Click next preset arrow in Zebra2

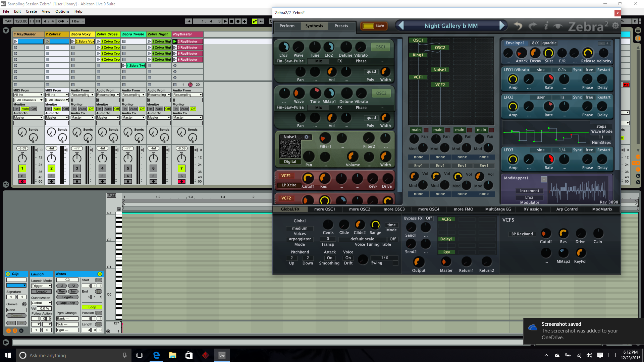click(502, 26)
